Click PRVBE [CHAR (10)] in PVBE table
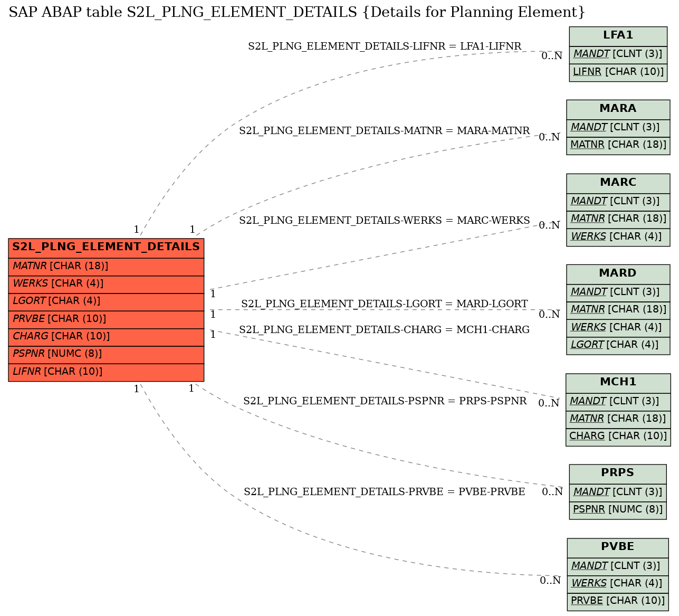The height and width of the screenshot is (616, 679). pyautogui.click(x=618, y=601)
